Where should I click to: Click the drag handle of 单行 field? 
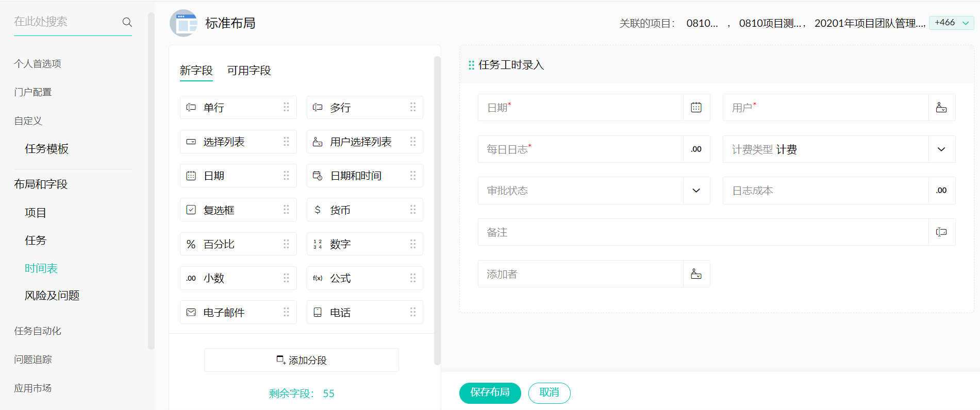click(x=286, y=107)
